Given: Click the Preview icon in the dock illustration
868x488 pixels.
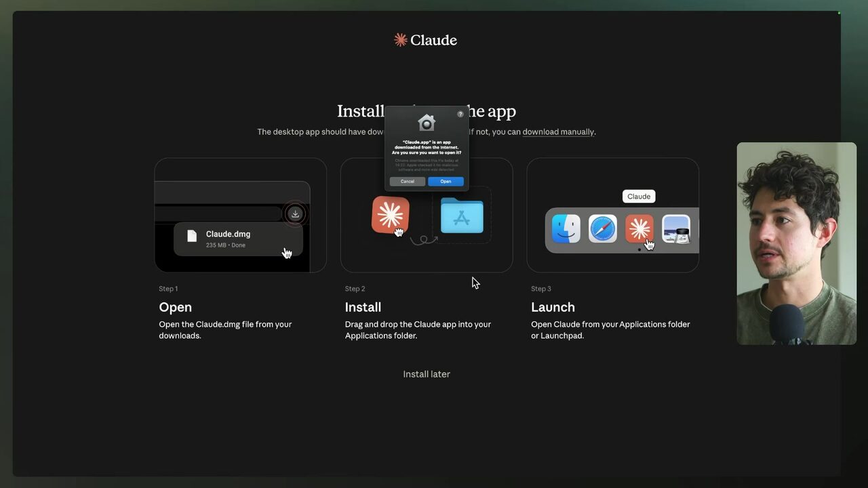Looking at the screenshot, I should coord(676,229).
